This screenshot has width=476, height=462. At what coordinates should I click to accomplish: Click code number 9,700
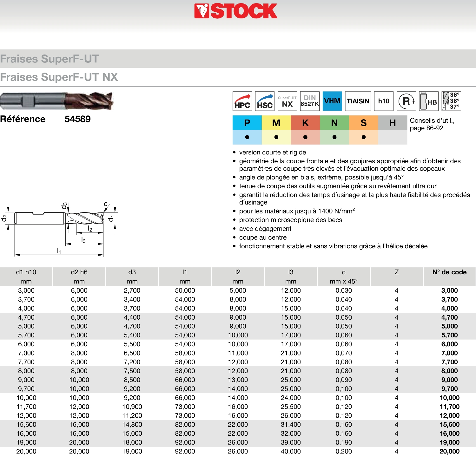coord(449,389)
